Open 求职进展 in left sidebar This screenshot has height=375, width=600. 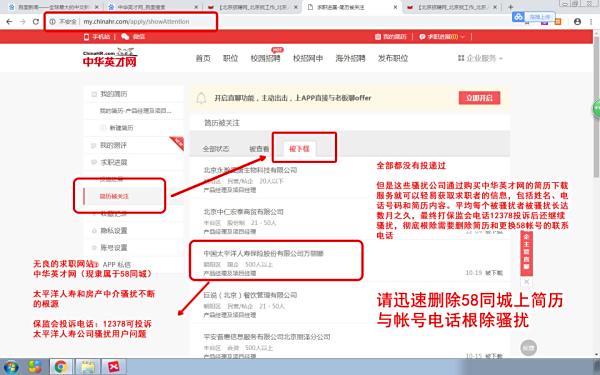(113, 163)
